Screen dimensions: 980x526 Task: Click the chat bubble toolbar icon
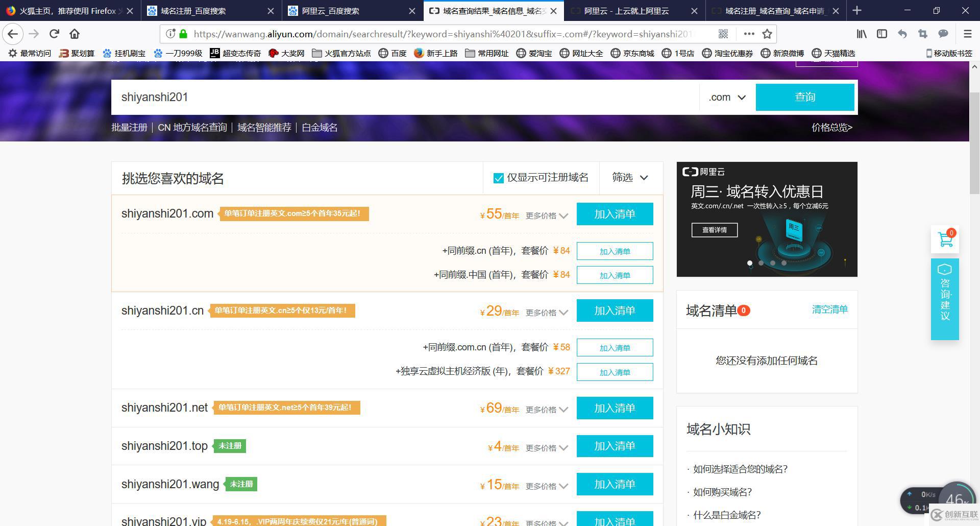943,34
